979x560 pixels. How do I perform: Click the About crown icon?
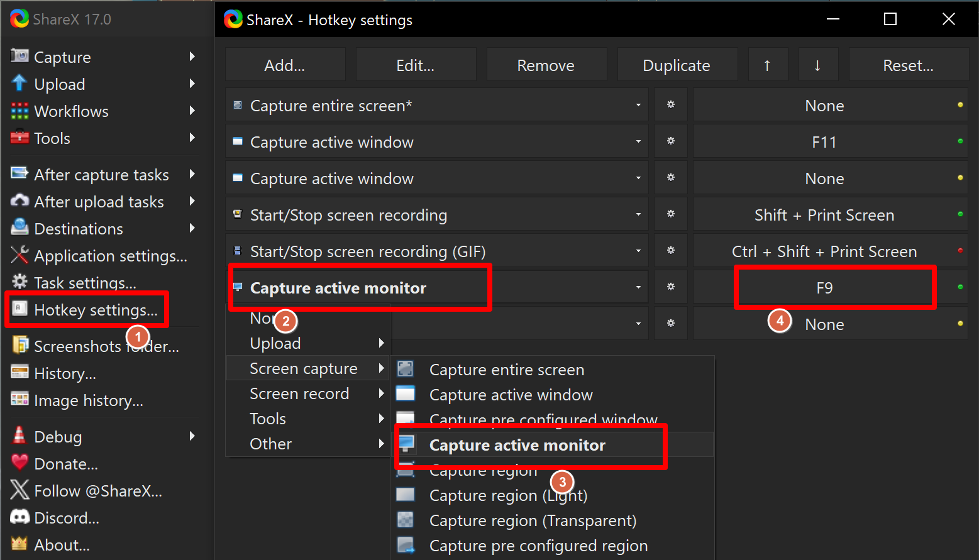click(19, 544)
